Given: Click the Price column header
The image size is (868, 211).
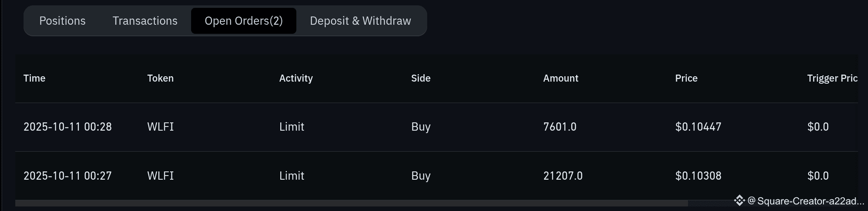Looking at the screenshot, I should (x=686, y=78).
